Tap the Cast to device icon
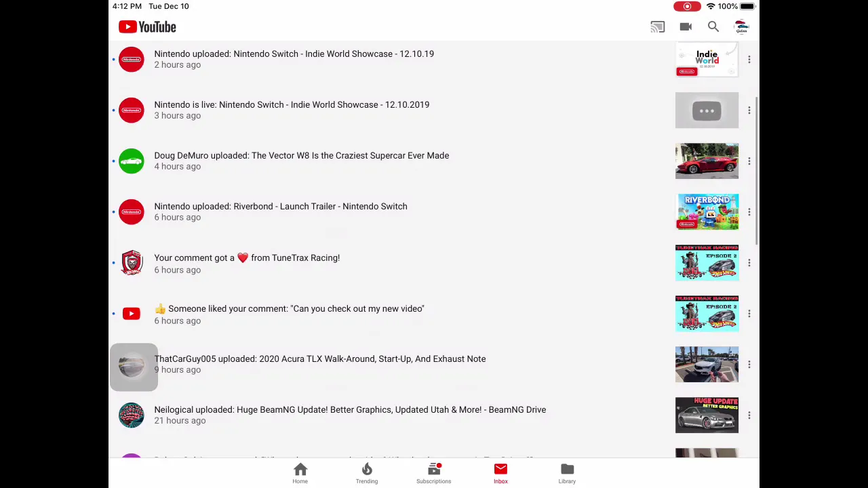 pyautogui.click(x=657, y=27)
